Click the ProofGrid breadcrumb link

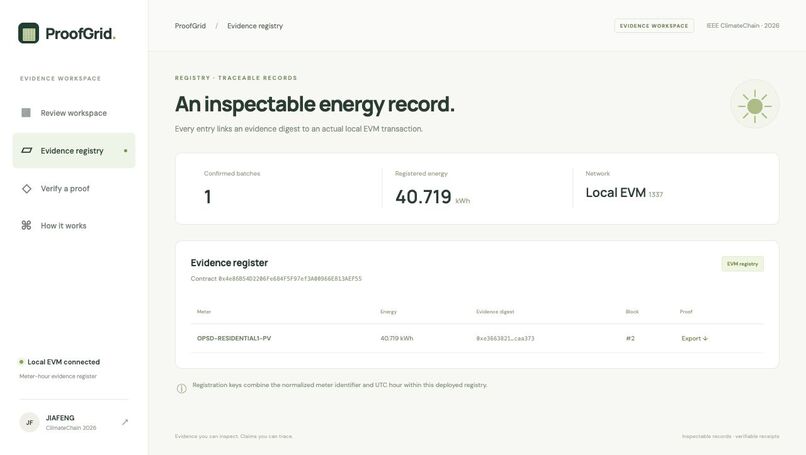tap(190, 26)
